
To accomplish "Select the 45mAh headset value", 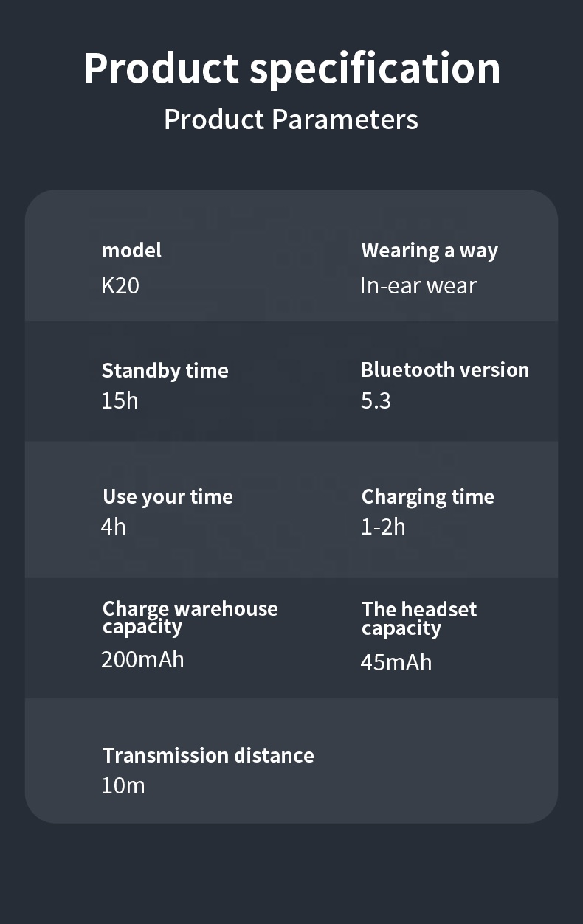I will click(x=396, y=662).
